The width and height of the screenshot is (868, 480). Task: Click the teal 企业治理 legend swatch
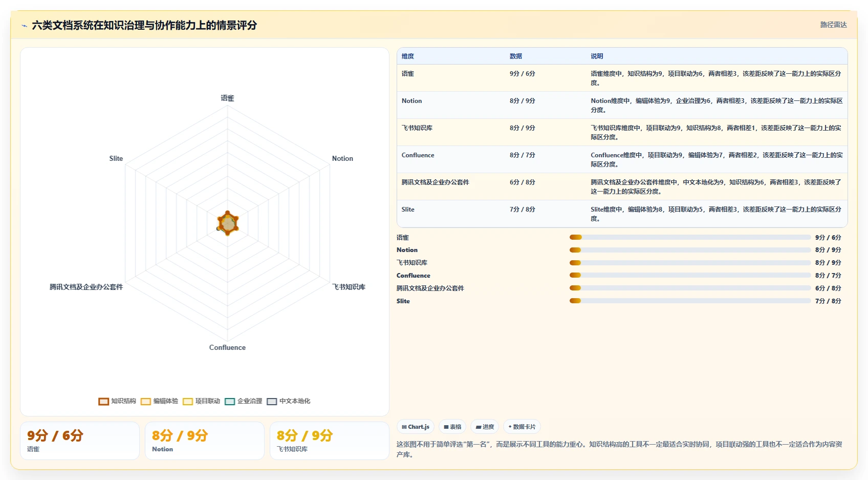click(230, 402)
